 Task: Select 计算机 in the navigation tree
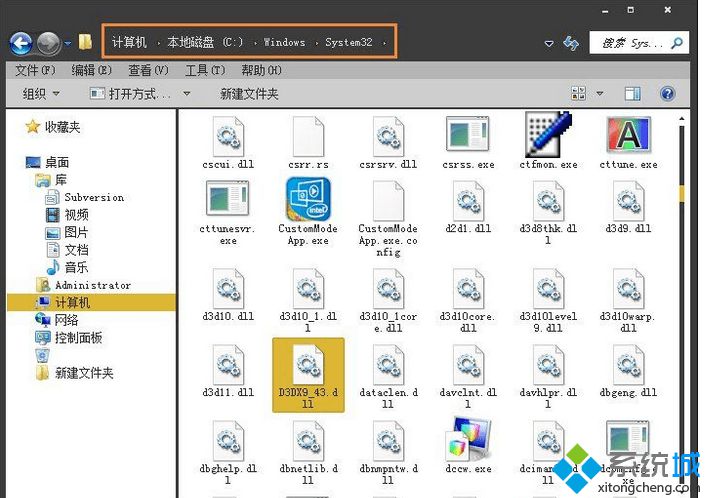coord(72,302)
